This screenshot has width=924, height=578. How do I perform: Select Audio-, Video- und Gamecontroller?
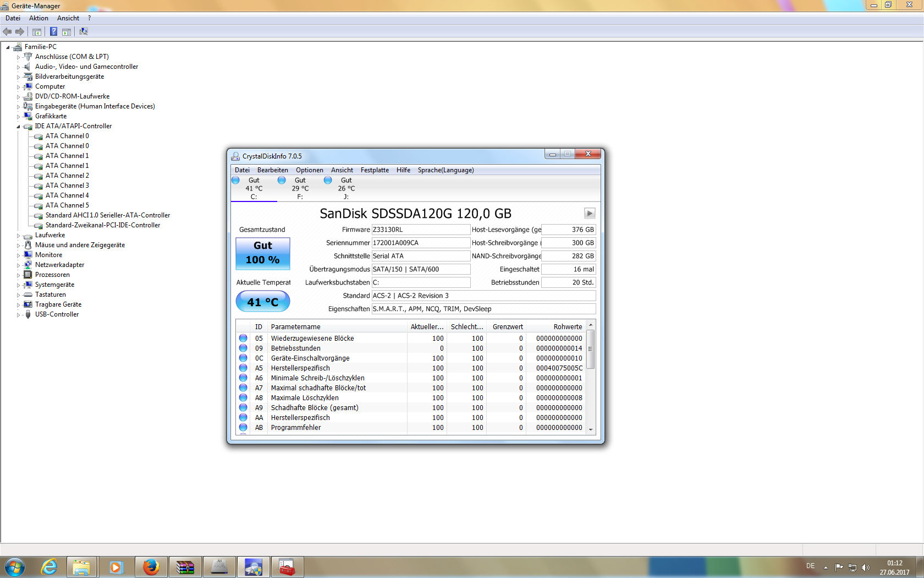(x=86, y=67)
